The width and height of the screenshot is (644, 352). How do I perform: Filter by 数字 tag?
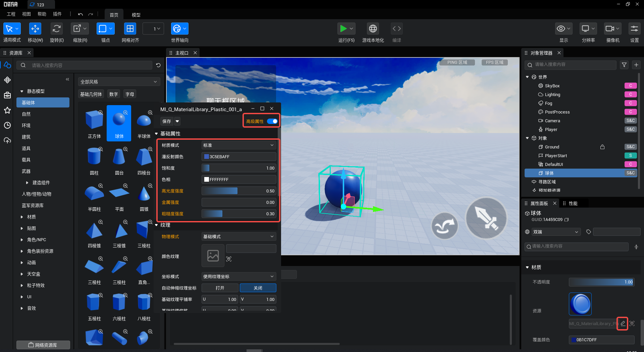[x=114, y=94]
